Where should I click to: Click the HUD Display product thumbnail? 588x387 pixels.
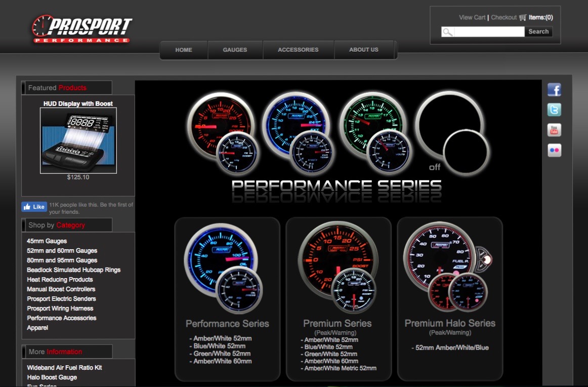pos(78,140)
